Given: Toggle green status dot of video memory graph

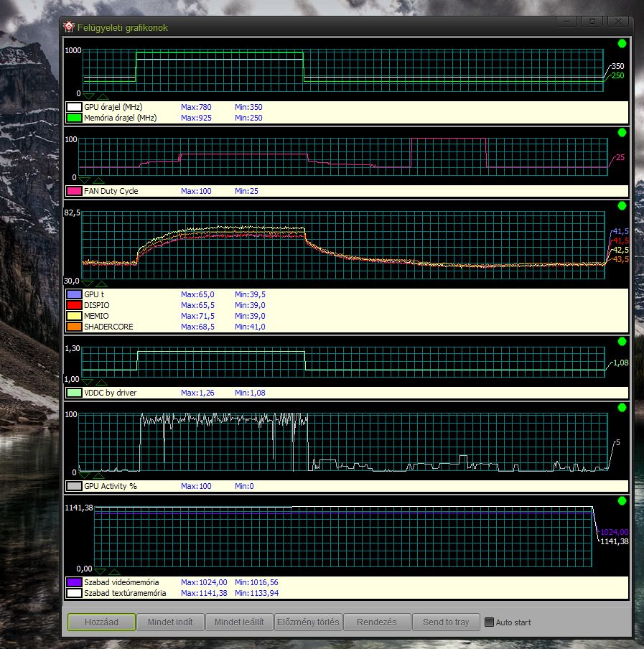Looking at the screenshot, I should 622,501.
